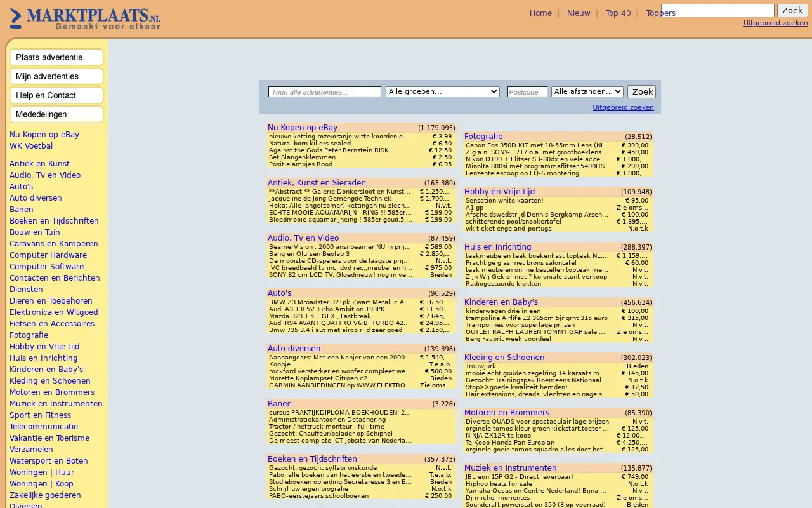Open the "BMW Z3 Mroadster 321pk" listing
The width and height of the screenshot is (812, 508).
[341, 302]
